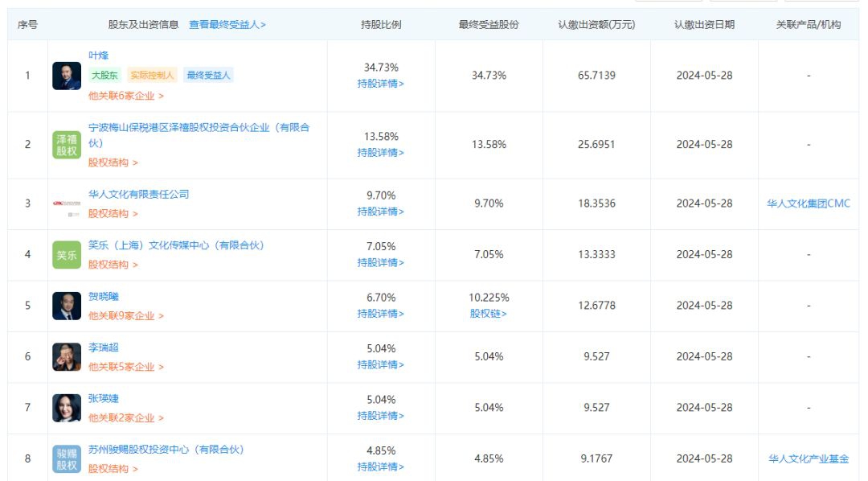View 持股详情 in 张瑛婕's row

(381, 416)
